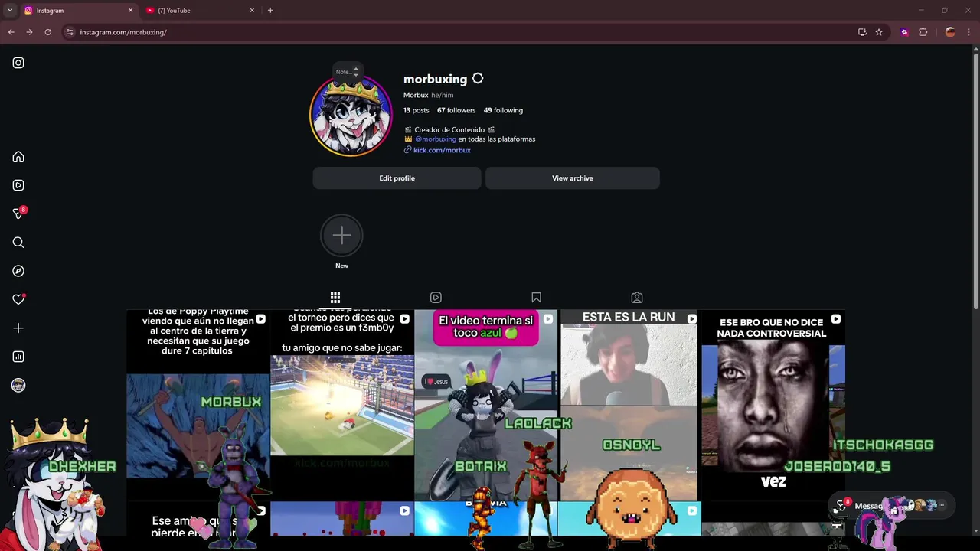Click the Edit profile button
Viewport: 980px width, 551px height.
pos(397,178)
